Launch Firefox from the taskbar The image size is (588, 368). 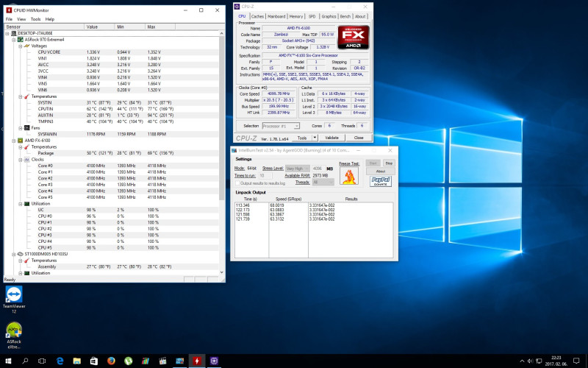point(111,361)
